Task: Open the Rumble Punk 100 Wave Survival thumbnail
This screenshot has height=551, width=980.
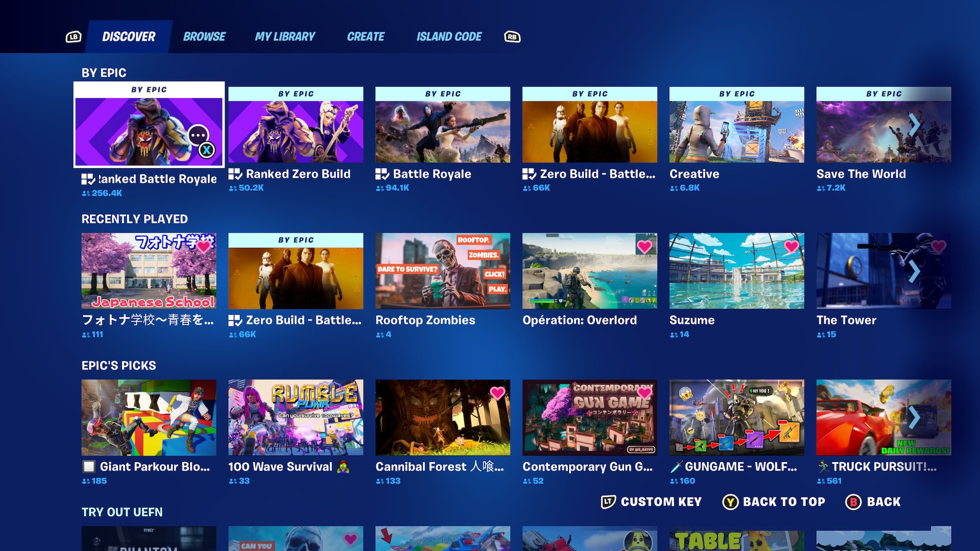Action: pos(296,417)
